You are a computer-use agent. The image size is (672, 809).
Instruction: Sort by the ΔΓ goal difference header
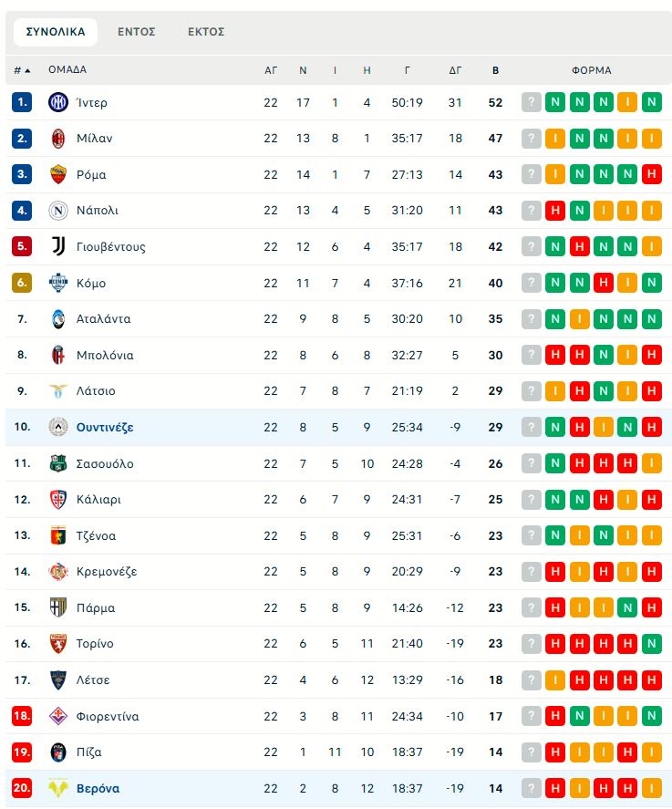pyautogui.click(x=456, y=70)
